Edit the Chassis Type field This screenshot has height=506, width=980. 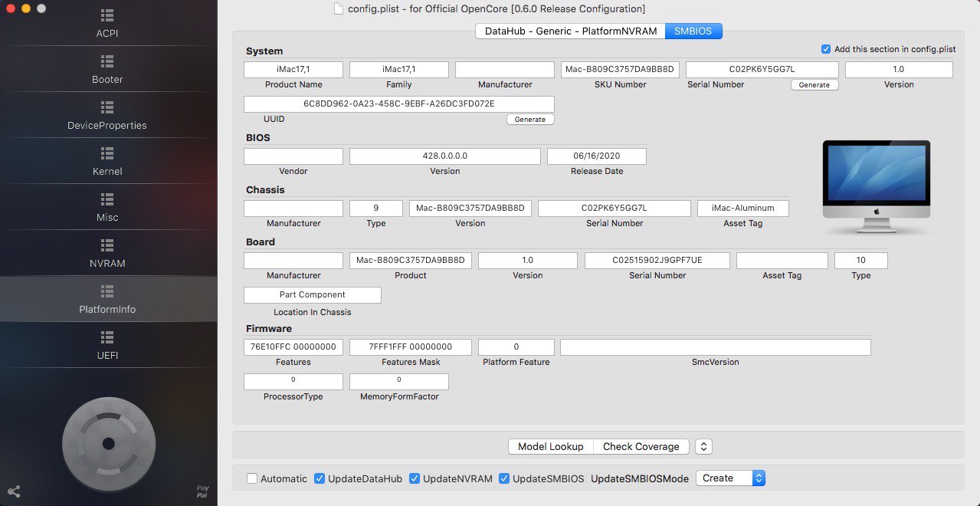click(x=376, y=209)
